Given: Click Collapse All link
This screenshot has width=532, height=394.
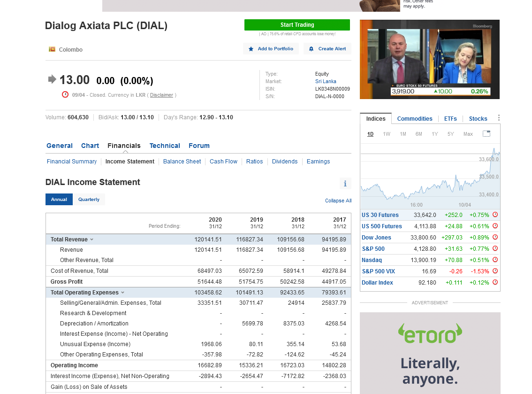Looking at the screenshot, I should (x=338, y=201).
